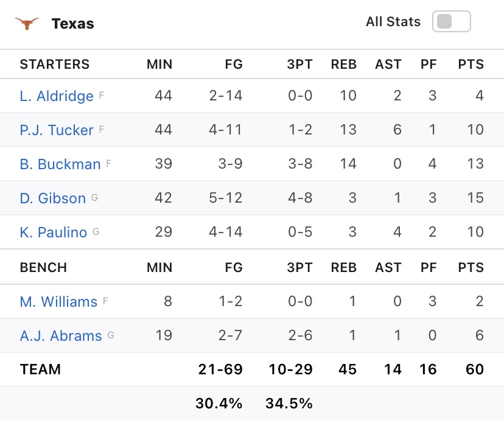Go to D. Gibson's profile

click(x=53, y=198)
